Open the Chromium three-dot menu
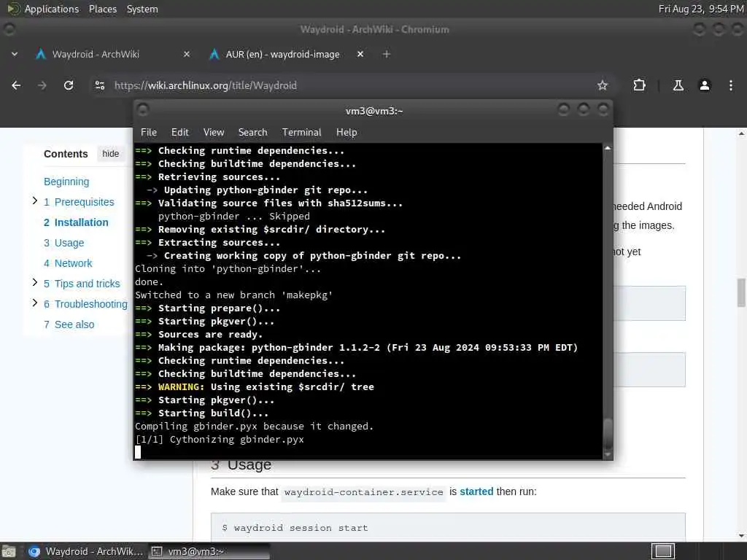Viewport: 747px width, 560px height. tap(730, 85)
